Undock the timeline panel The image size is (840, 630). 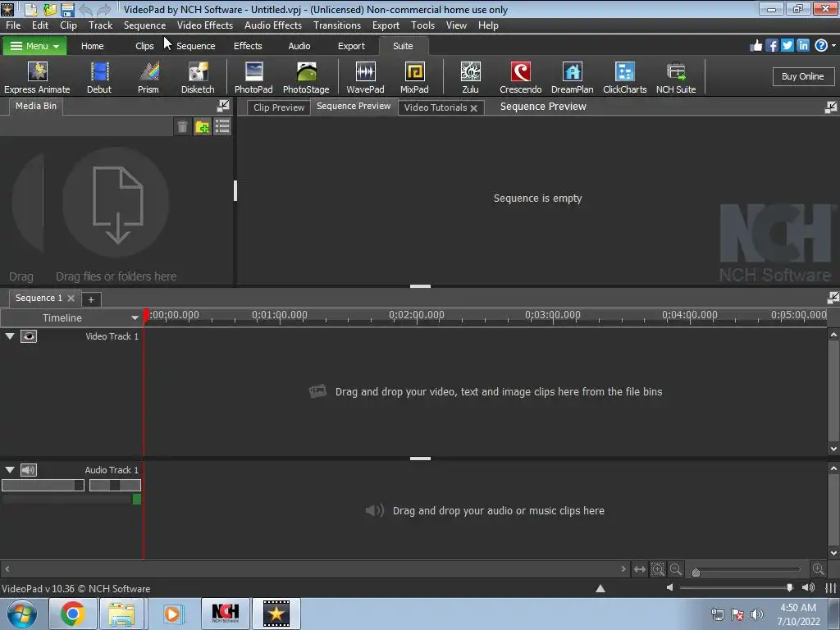pos(833,298)
